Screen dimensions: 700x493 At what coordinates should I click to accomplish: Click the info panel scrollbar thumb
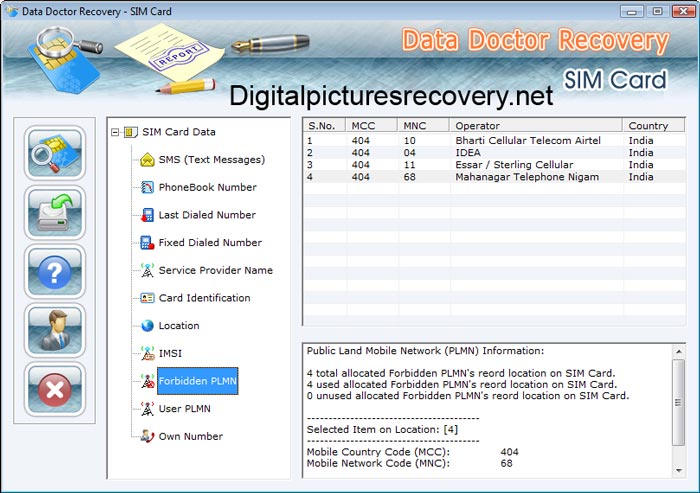679,402
